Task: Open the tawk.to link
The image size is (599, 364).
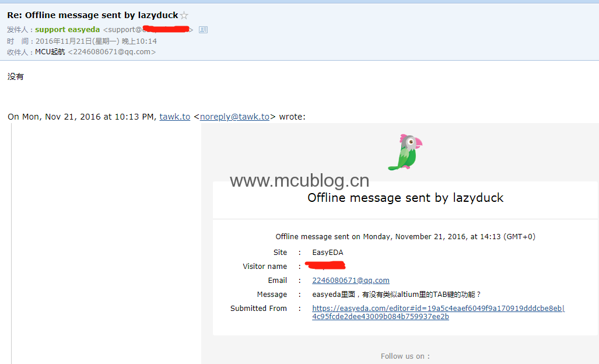Action: coord(174,117)
